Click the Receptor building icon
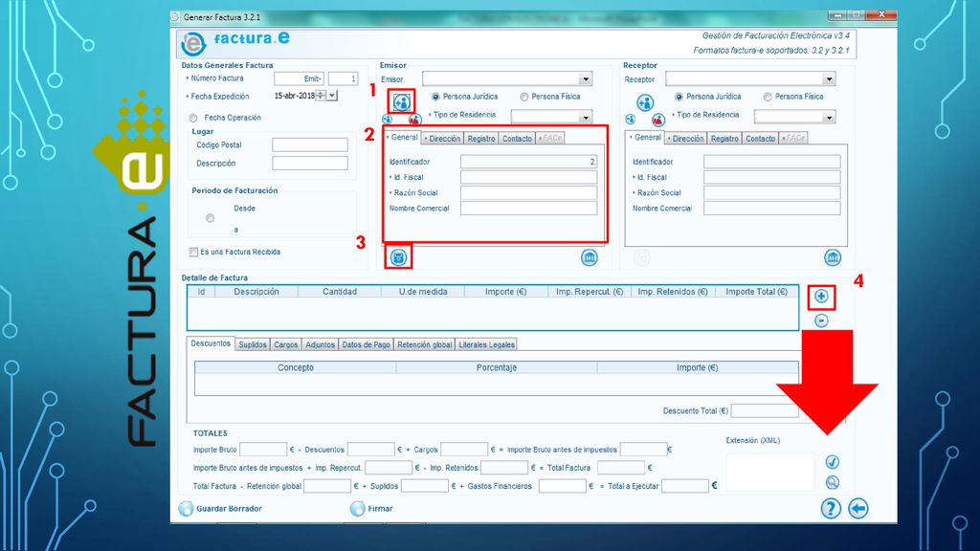The width and height of the screenshot is (980, 551). pyautogui.click(x=833, y=257)
